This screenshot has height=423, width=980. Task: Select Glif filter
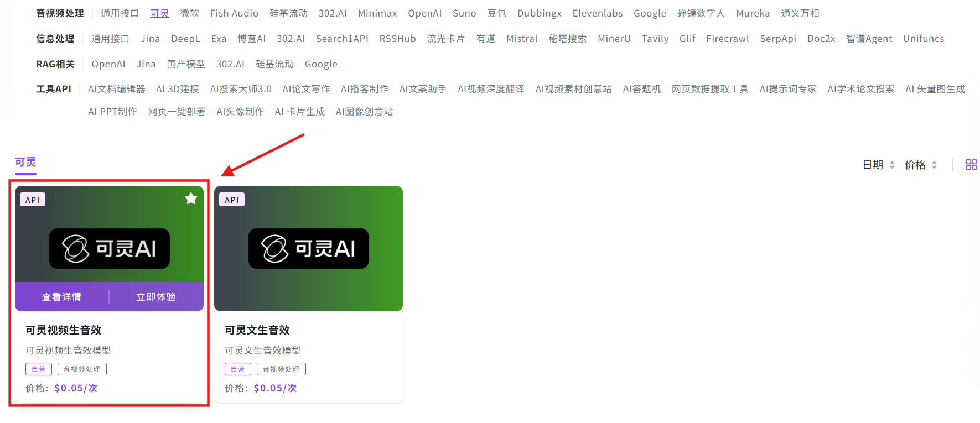[x=687, y=39]
